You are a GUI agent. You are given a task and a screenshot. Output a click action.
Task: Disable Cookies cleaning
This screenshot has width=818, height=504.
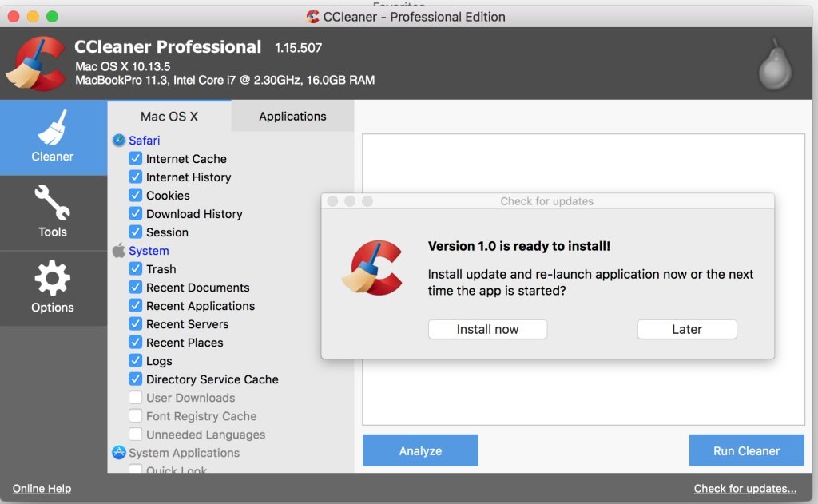point(136,195)
